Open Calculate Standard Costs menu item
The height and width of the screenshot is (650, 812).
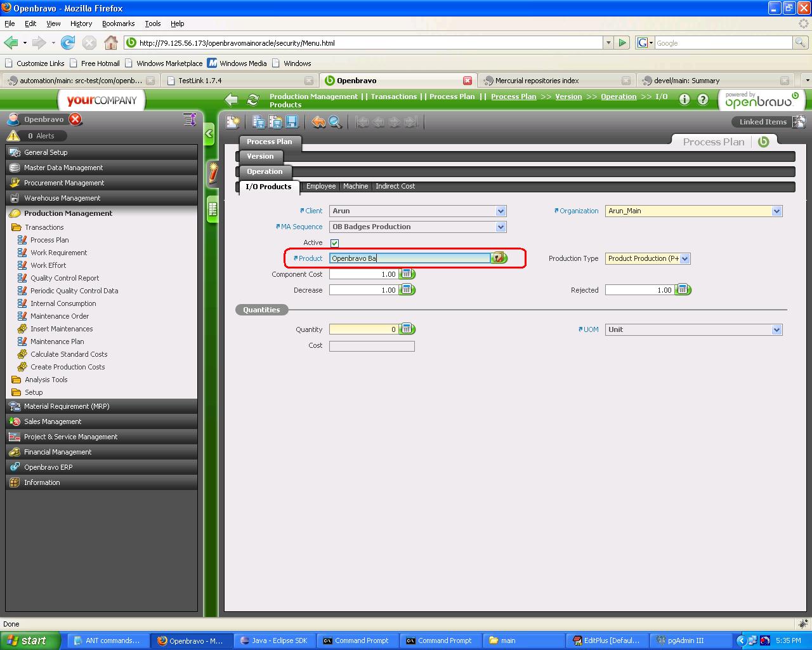tap(69, 354)
